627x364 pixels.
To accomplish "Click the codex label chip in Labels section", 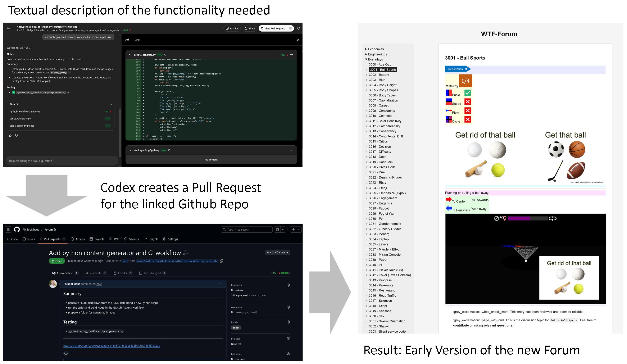I will click(x=236, y=328).
